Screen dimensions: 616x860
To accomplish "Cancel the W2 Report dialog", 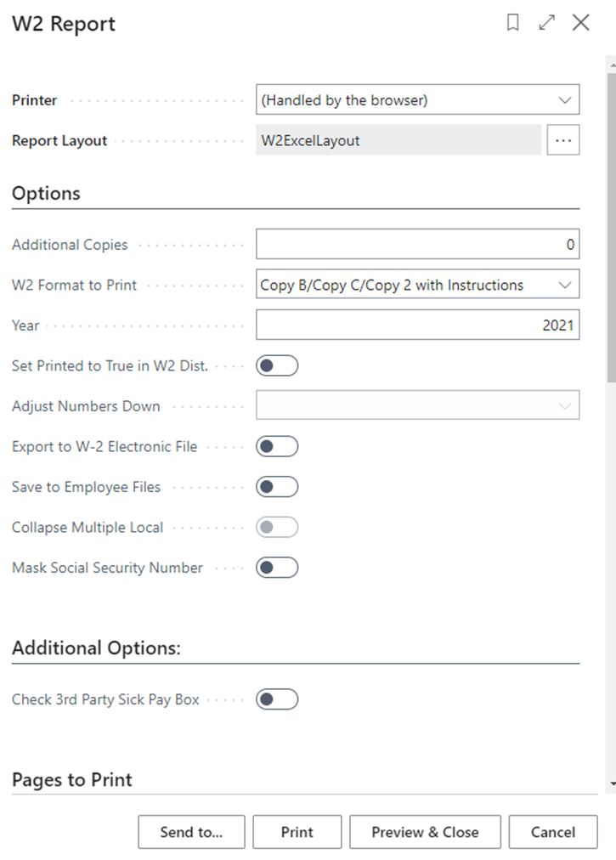I will click(553, 832).
